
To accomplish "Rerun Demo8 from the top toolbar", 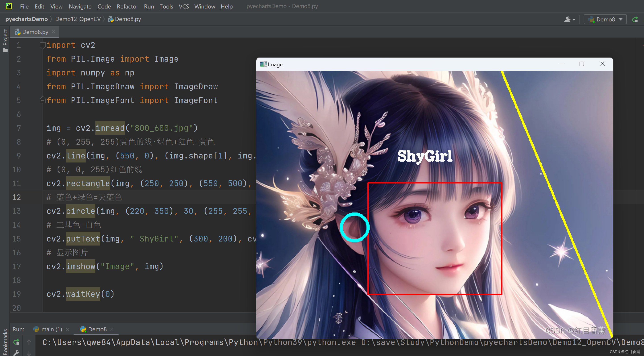I will (635, 19).
